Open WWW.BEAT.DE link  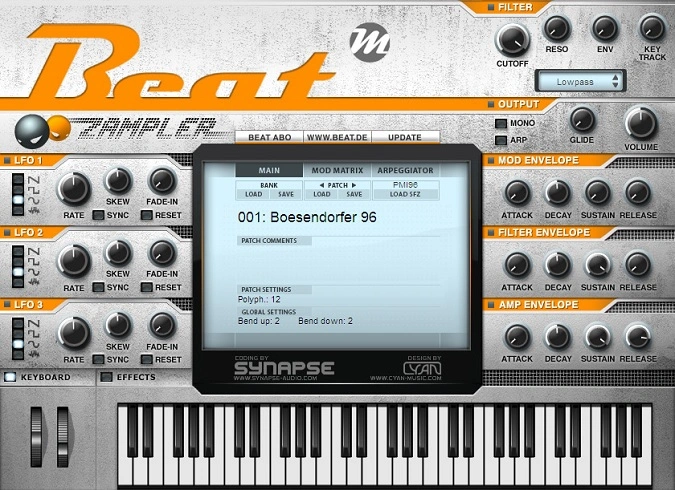click(338, 137)
